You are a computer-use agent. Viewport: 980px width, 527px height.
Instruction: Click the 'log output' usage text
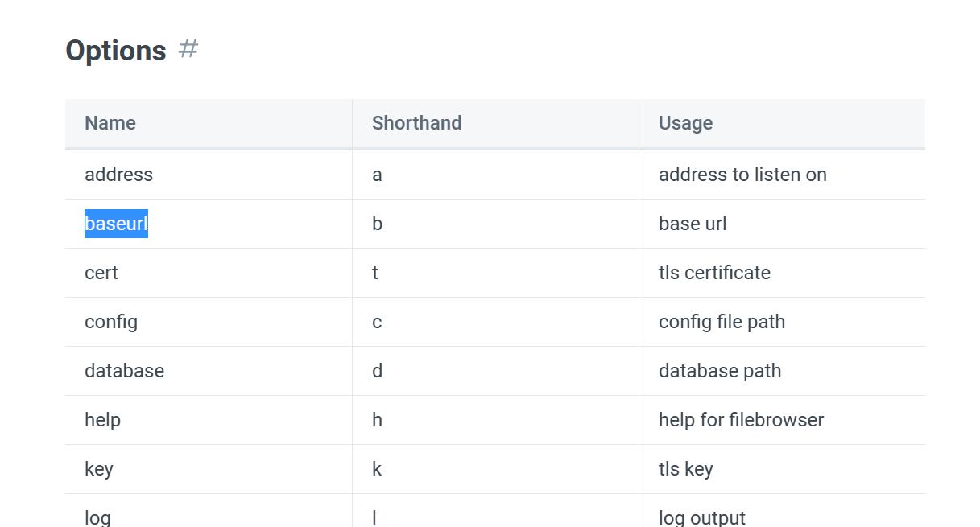click(x=702, y=517)
